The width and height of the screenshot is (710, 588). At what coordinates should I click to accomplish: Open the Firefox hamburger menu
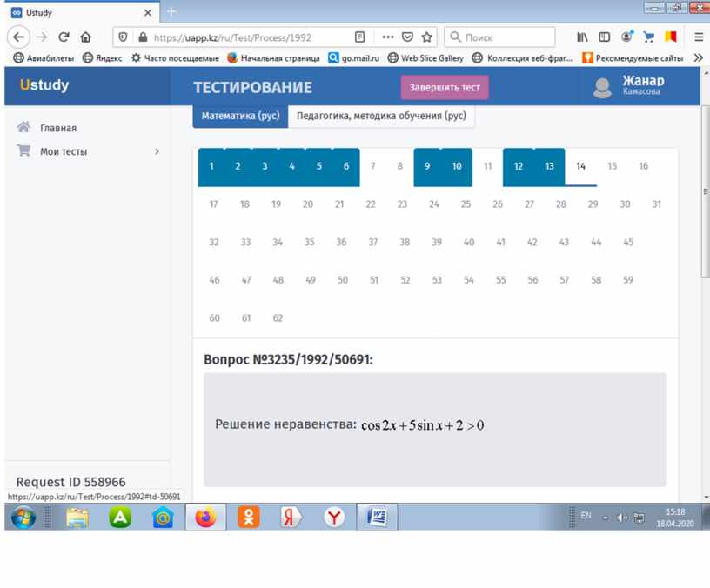point(699,37)
